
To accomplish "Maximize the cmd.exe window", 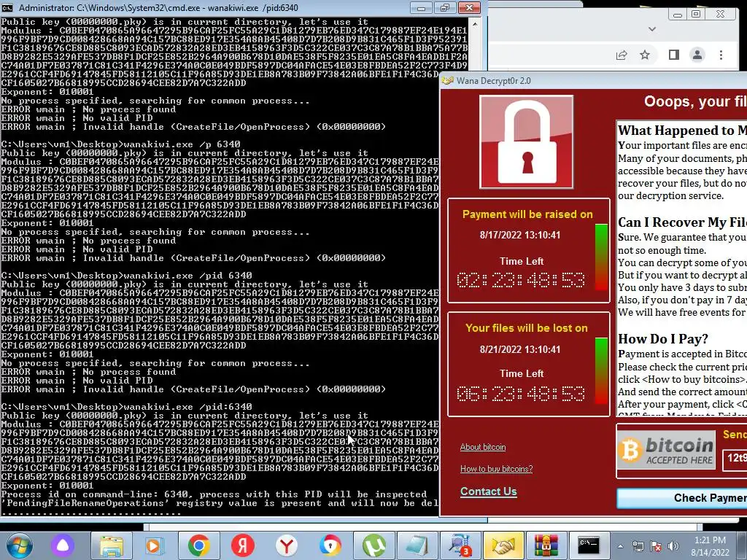I will [x=444, y=8].
